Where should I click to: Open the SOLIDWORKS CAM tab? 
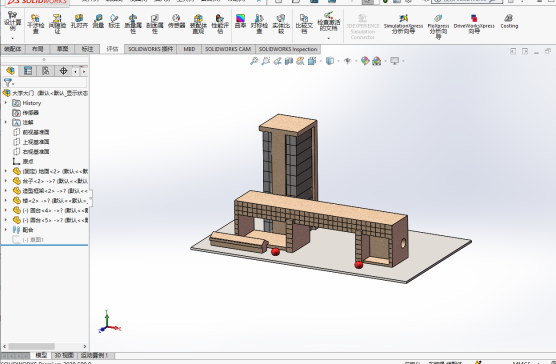coord(228,49)
